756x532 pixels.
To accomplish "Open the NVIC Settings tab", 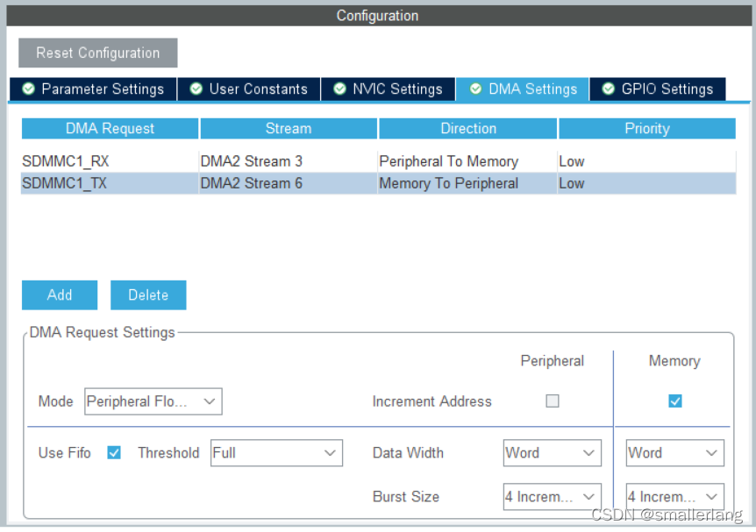I will coord(389,89).
